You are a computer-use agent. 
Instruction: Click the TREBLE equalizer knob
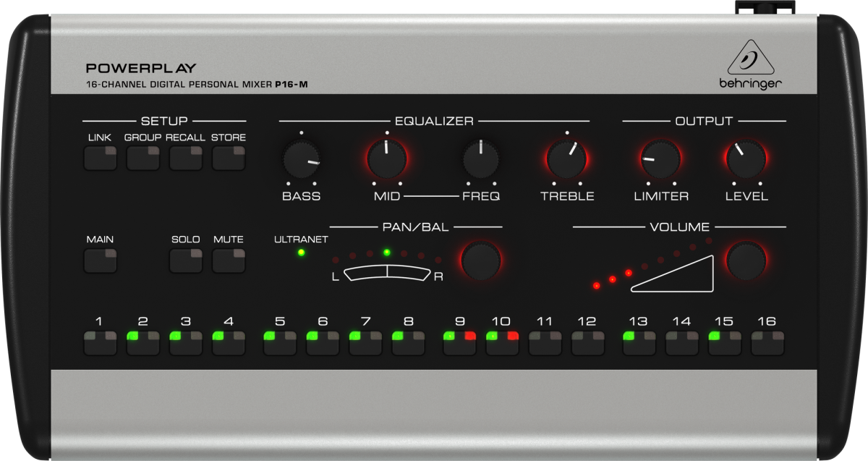point(566,159)
